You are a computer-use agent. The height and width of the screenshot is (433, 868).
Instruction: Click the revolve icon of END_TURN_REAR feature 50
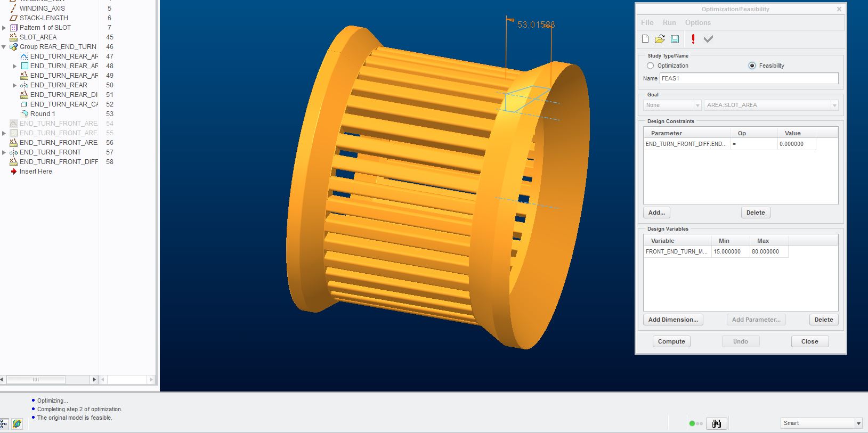coord(24,85)
